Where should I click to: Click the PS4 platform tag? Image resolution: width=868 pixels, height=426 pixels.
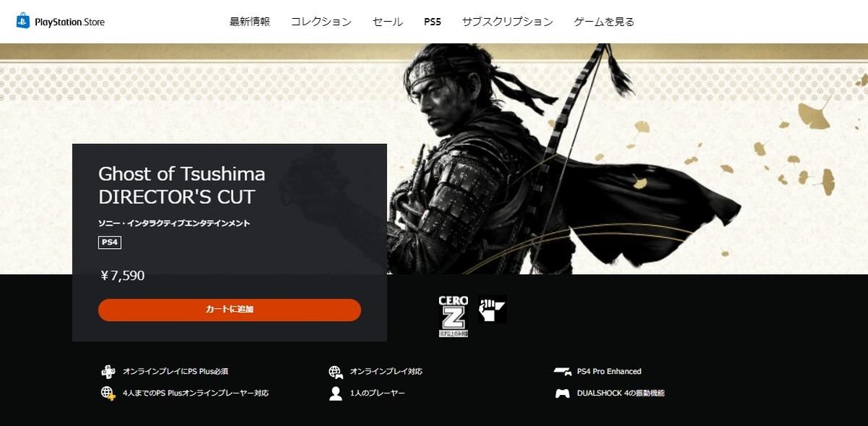(x=110, y=242)
